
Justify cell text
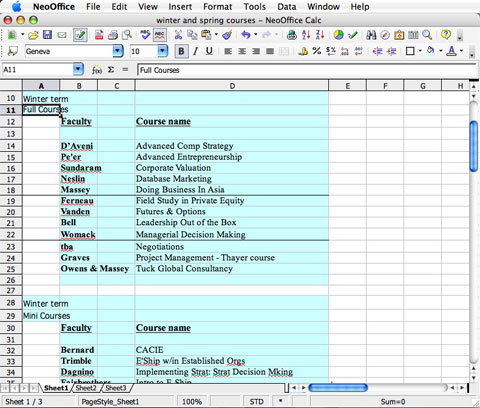tap(270, 51)
